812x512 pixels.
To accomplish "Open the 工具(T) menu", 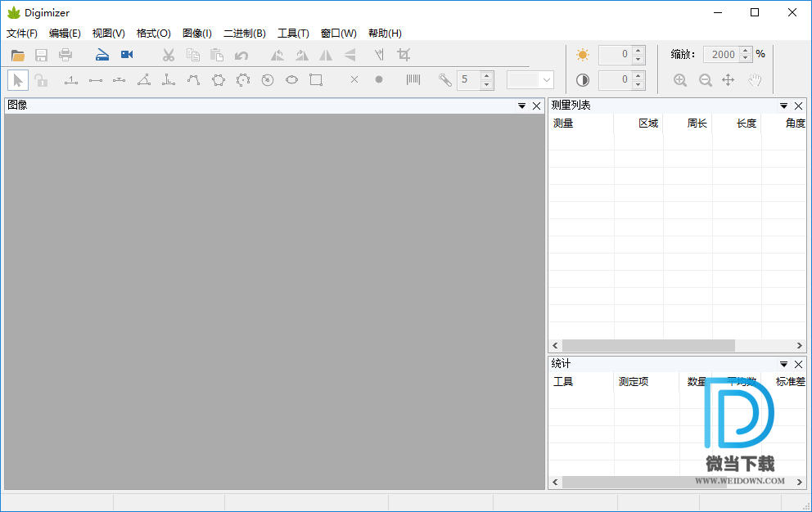I will pos(293,34).
